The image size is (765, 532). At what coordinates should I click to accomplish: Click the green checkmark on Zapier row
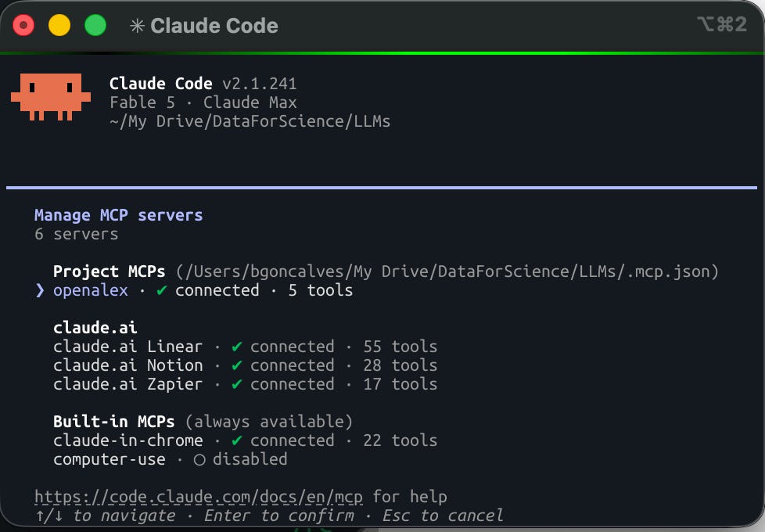point(237,384)
